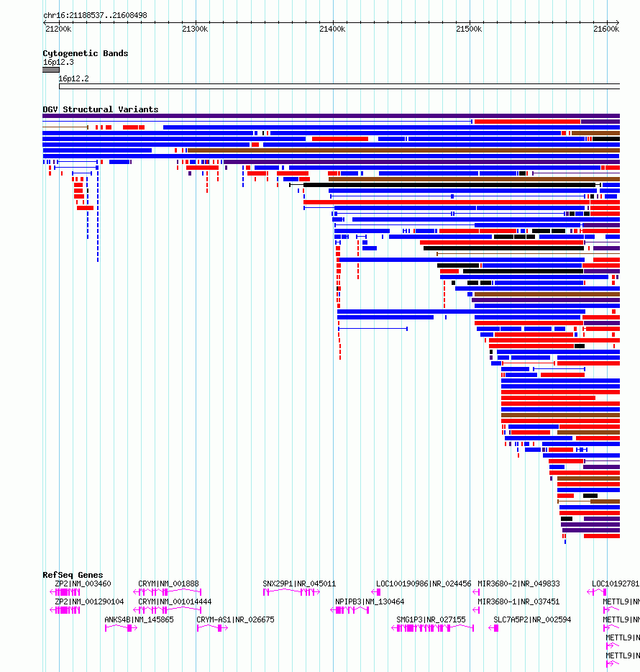Click the SNX29P1|NR_045011 gene label
Viewport: 640px width, 672px height.
pyautogui.click(x=299, y=584)
